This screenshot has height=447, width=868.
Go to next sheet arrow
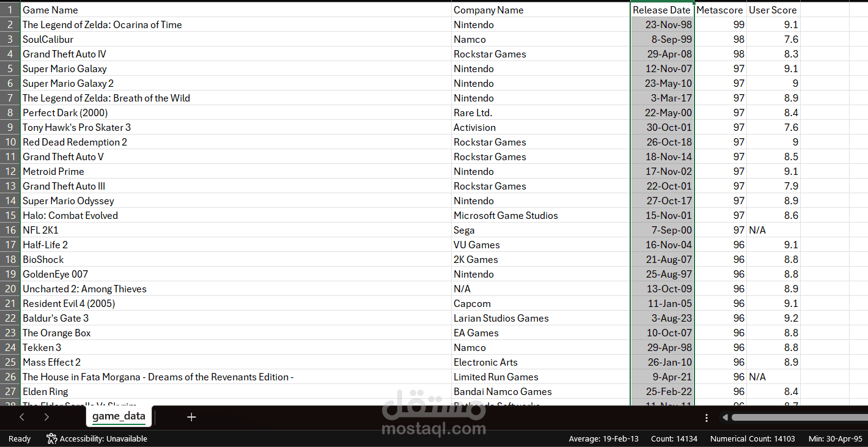point(46,417)
